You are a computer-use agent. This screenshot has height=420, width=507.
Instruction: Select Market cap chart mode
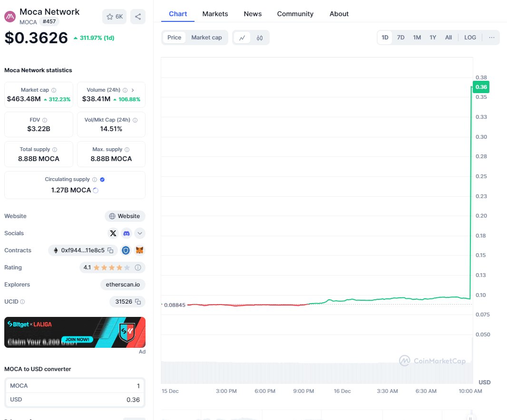206,38
